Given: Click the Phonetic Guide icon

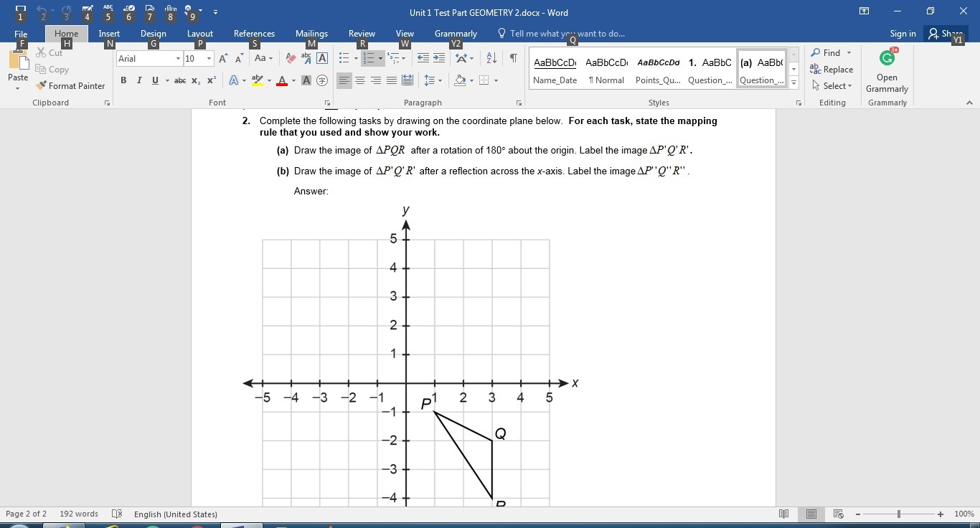Looking at the screenshot, I should [306, 58].
